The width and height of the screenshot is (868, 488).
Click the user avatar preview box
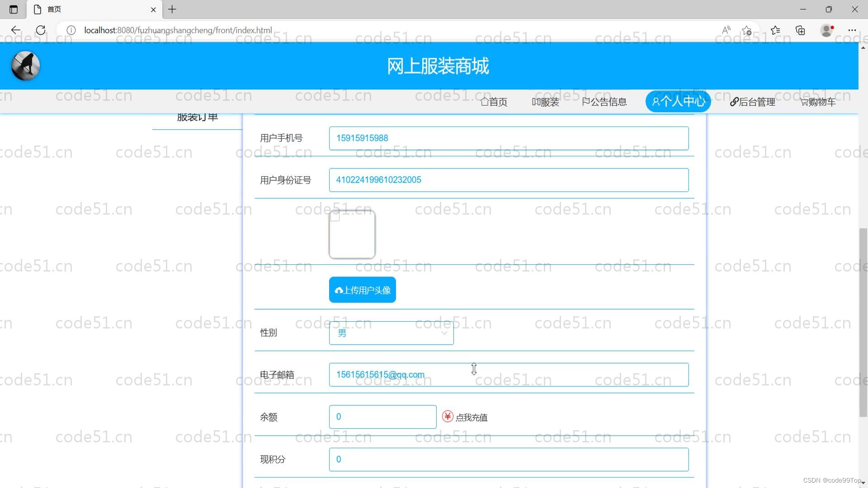(x=352, y=235)
